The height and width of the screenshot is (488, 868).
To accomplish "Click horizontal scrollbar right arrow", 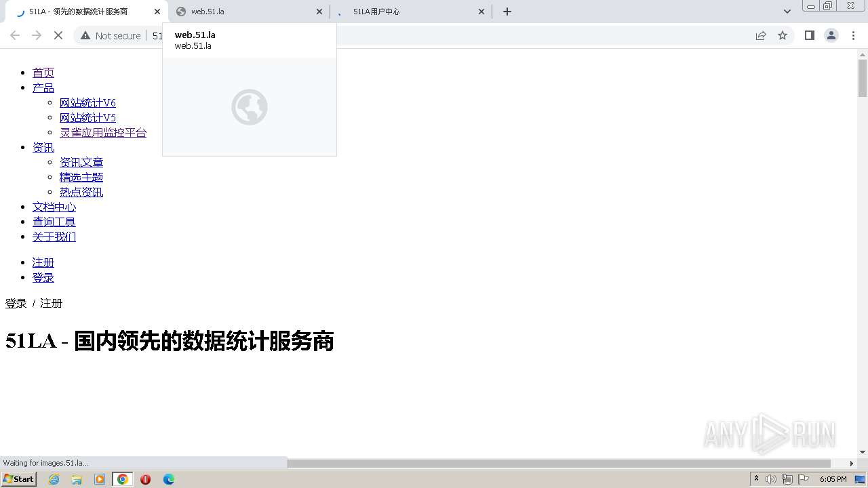I will (x=852, y=464).
